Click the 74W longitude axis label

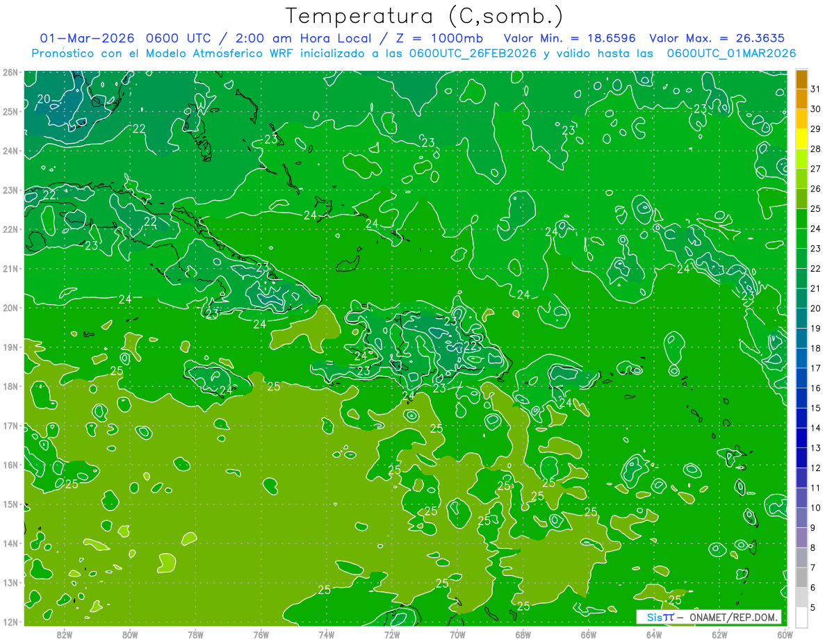click(326, 634)
